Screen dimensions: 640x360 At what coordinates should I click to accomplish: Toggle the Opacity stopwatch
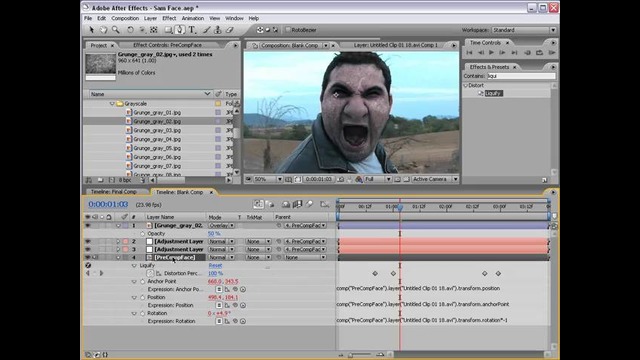click(x=142, y=234)
